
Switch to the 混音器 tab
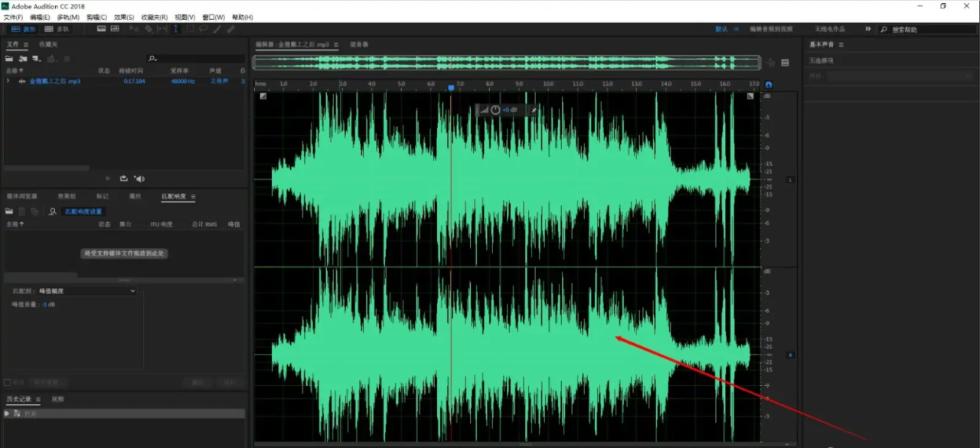(x=359, y=44)
